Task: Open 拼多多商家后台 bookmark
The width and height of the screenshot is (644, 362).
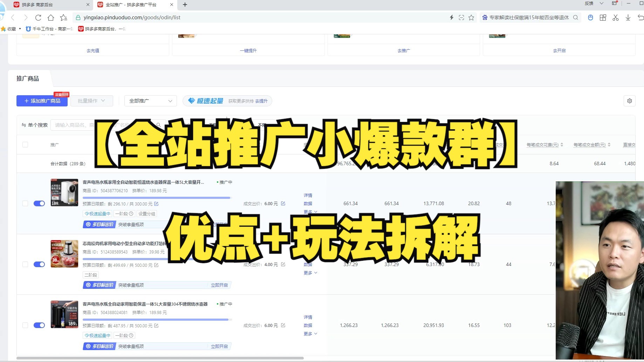Action: pos(102,29)
